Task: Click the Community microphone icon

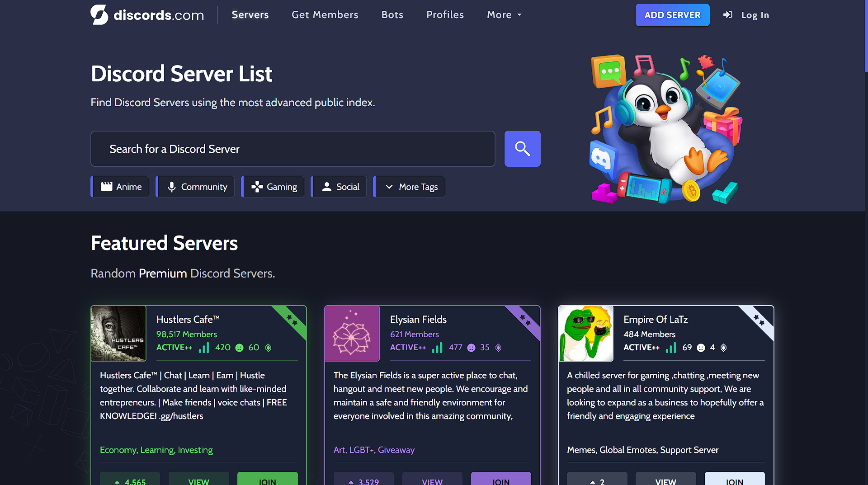Action: (171, 187)
